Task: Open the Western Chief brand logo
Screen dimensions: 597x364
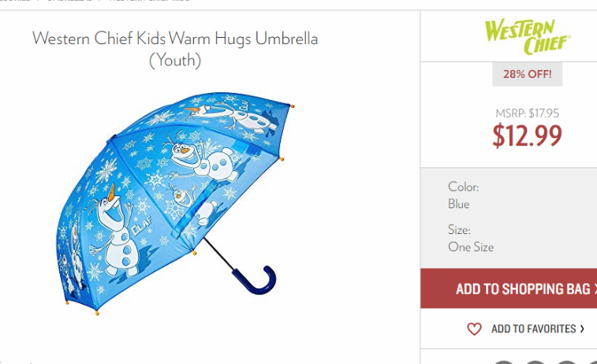Action: [x=528, y=36]
